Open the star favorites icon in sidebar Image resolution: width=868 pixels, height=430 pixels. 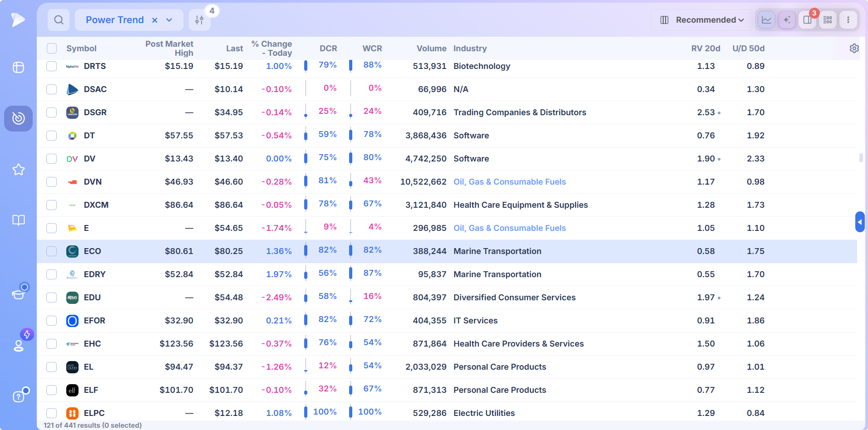(x=18, y=170)
